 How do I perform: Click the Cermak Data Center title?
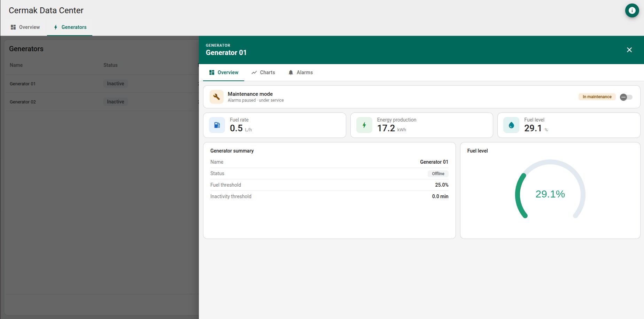(x=46, y=10)
